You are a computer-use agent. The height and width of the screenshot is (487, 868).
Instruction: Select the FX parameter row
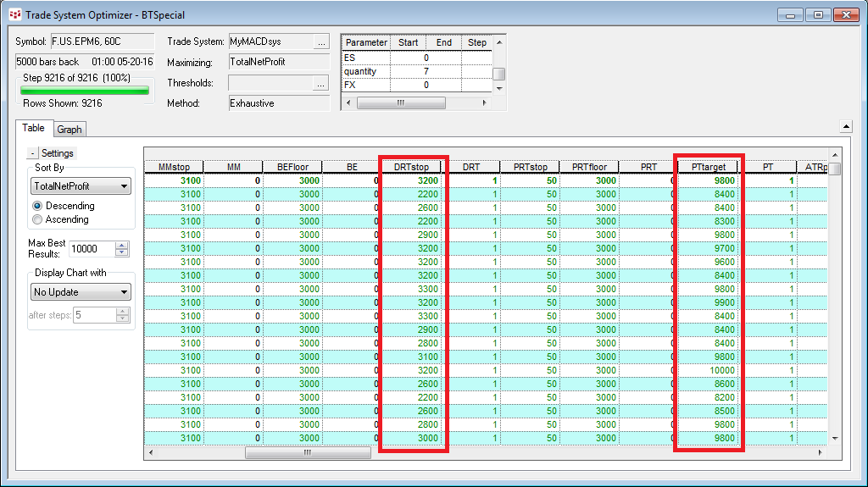[417, 86]
